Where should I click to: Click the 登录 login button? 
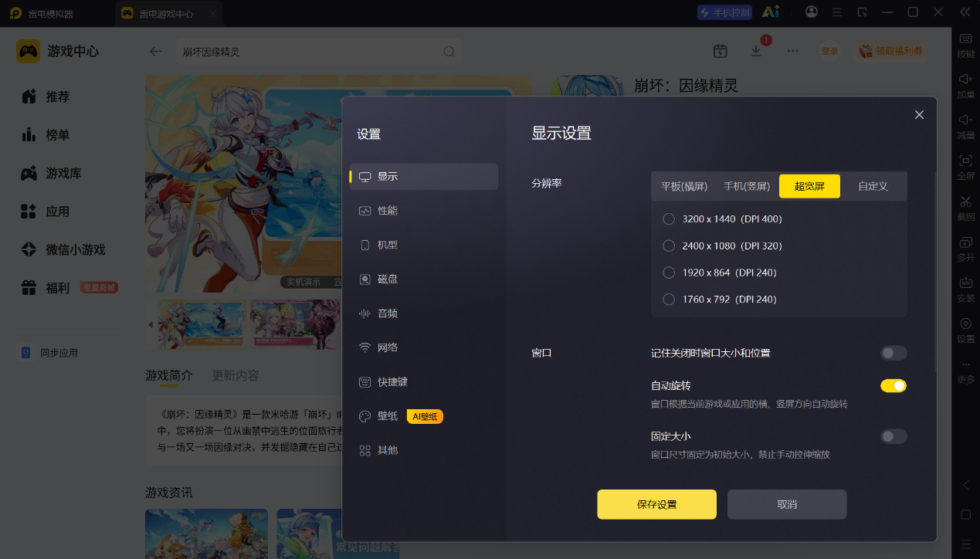coord(830,51)
